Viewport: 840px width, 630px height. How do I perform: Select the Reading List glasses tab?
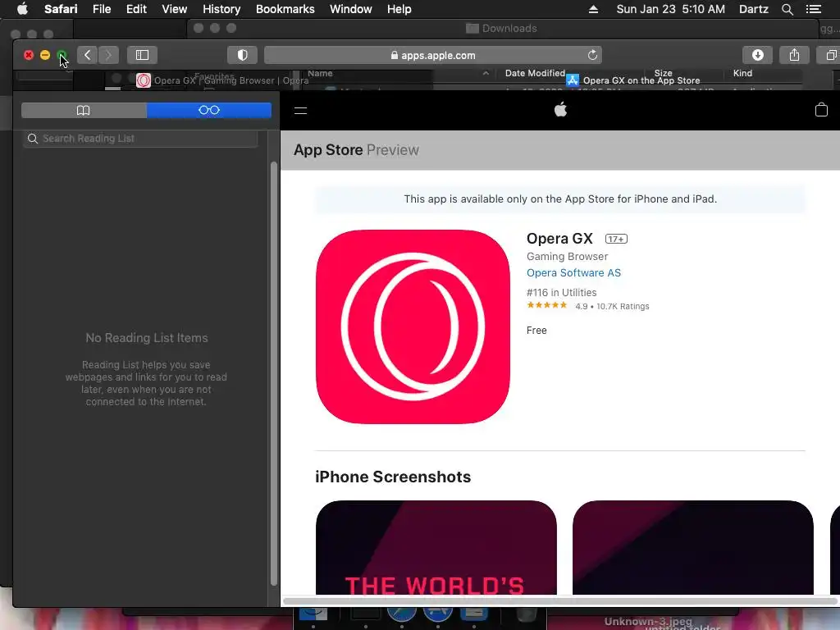click(x=209, y=111)
